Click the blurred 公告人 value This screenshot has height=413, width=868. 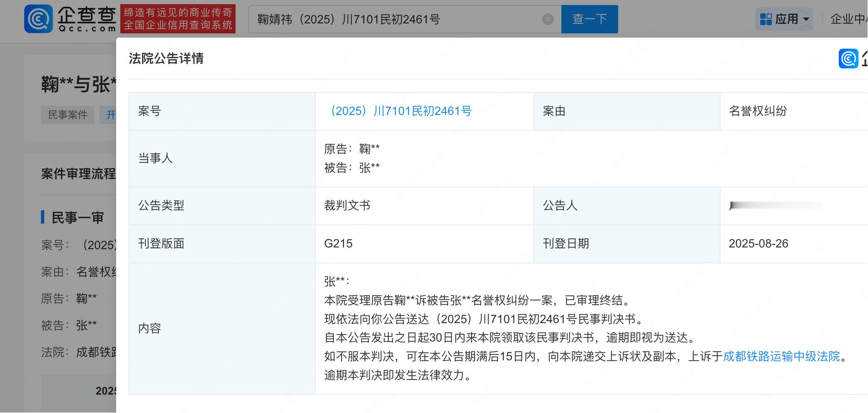point(775,206)
